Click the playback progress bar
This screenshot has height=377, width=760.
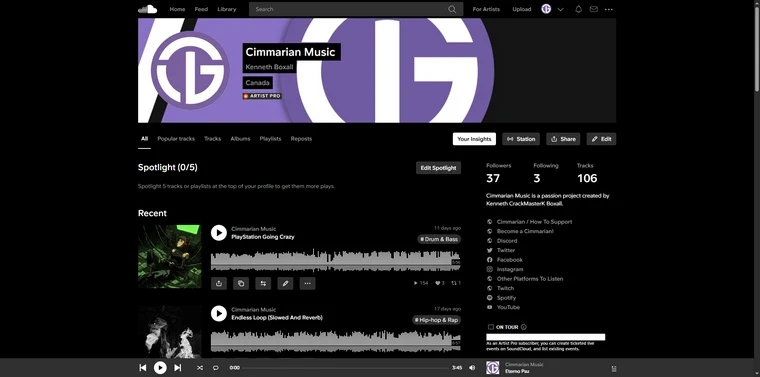[x=346, y=368]
